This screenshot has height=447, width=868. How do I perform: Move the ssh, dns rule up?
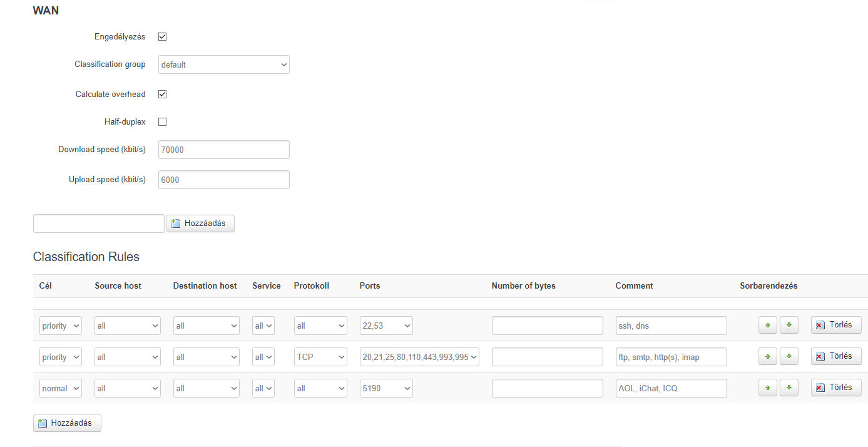(x=768, y=326)
